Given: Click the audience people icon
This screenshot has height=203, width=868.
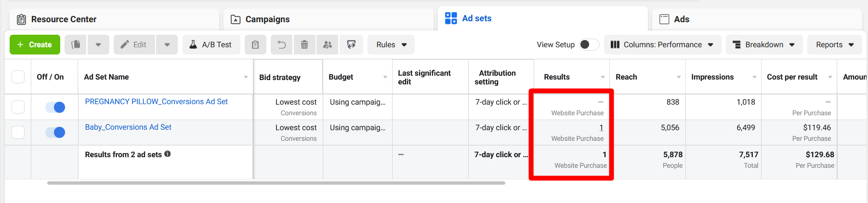Looking at the screenshot, I should (328, 45).
